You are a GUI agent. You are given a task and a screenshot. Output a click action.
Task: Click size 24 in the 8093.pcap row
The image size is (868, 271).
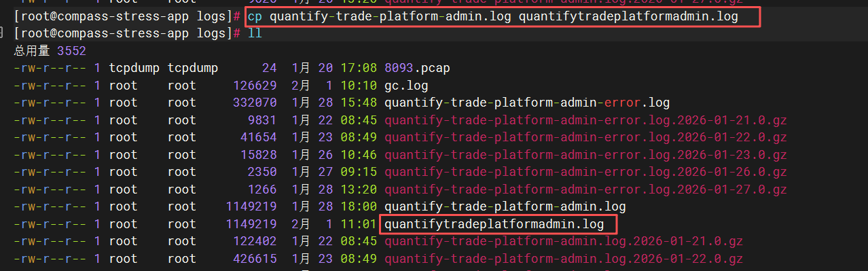tap(270, 68)
